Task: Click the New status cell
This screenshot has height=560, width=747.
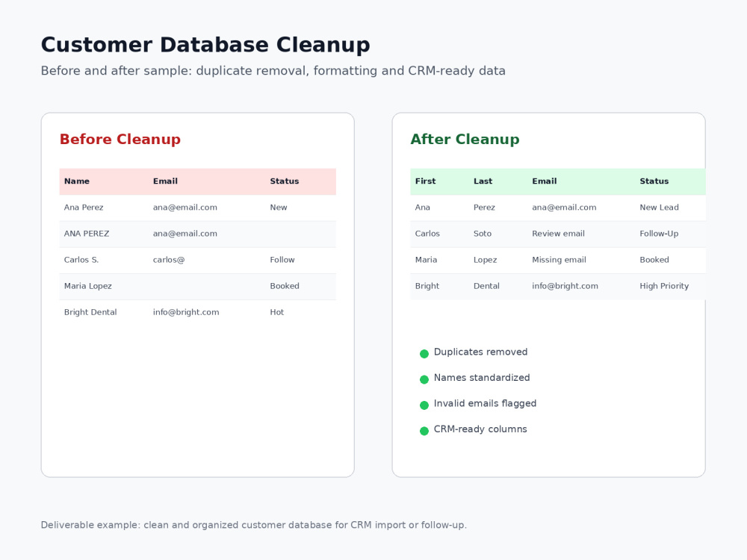Action: pos(279,207)
